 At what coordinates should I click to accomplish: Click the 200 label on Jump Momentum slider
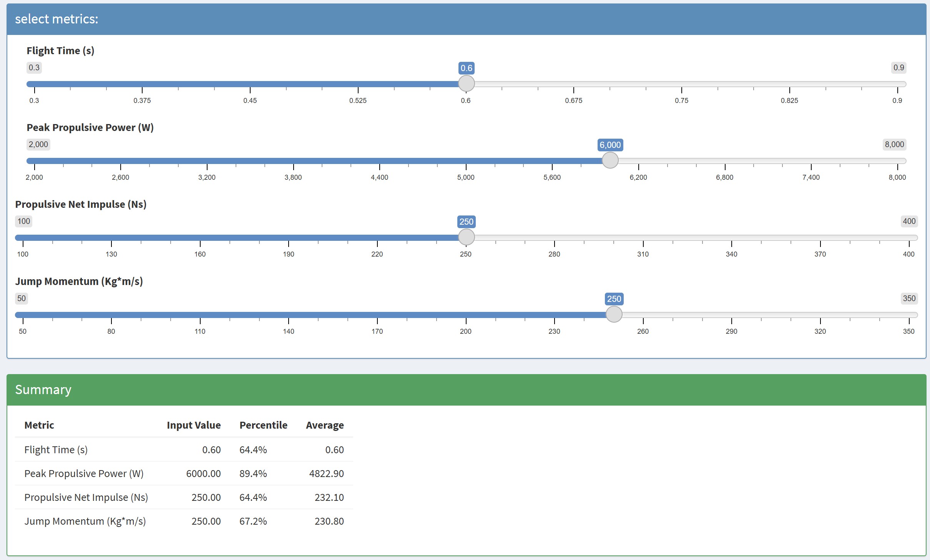[466, 331]
